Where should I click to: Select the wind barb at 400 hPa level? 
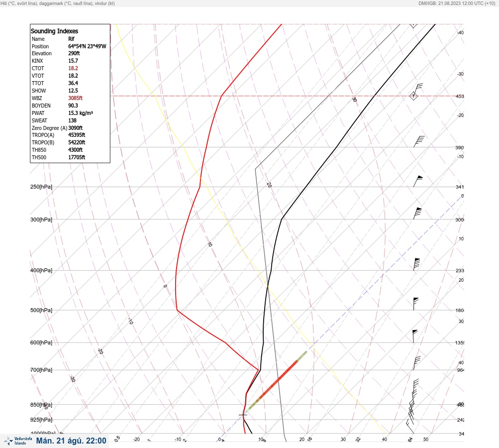[416, 264]
